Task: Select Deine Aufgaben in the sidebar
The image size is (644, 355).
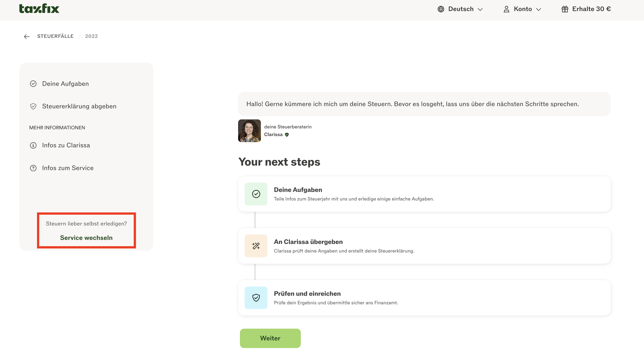Action: 65,84
